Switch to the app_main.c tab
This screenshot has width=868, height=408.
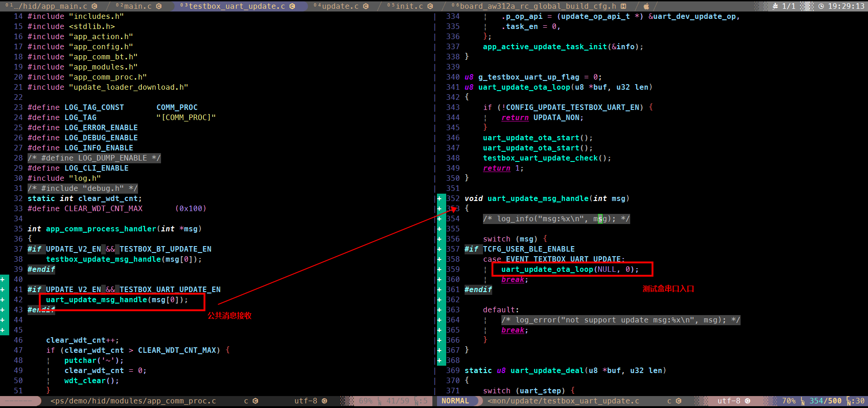(x=51, y=6)
